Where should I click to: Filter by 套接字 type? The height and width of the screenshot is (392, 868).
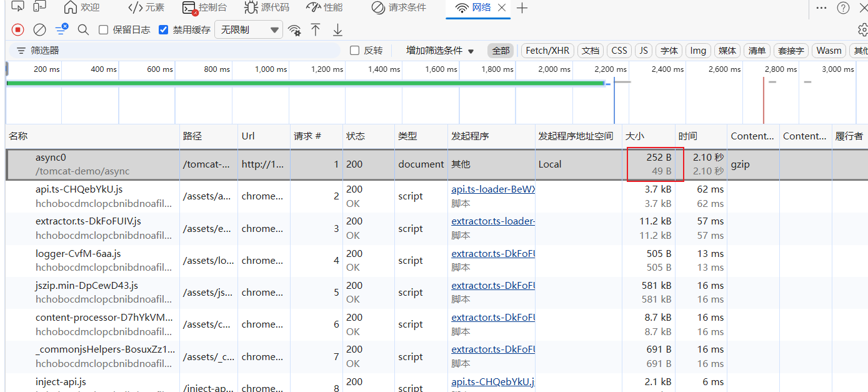(x=791, y=51)
